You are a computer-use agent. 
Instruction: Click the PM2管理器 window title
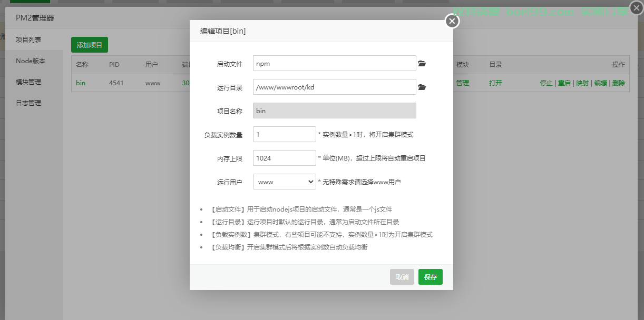35,18
